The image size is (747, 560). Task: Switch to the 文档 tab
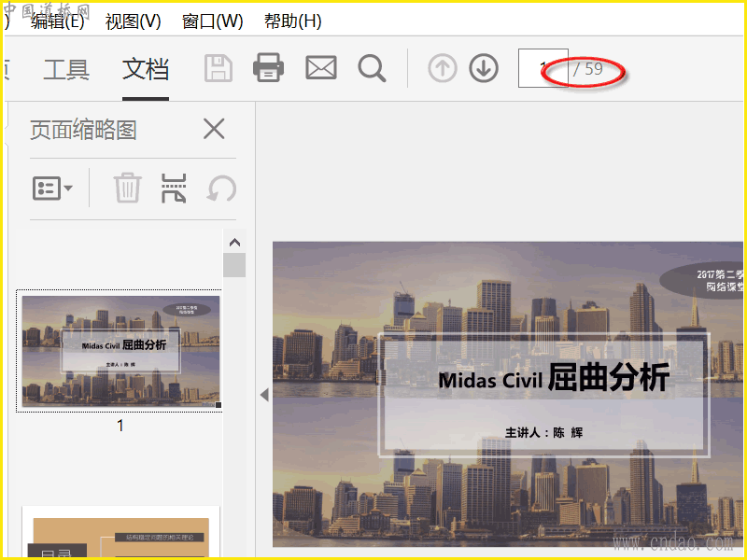click(146, 69)
